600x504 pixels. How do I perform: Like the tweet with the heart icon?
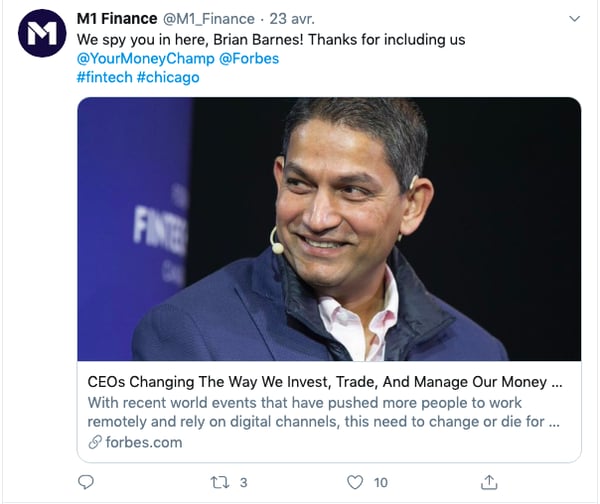355,482
